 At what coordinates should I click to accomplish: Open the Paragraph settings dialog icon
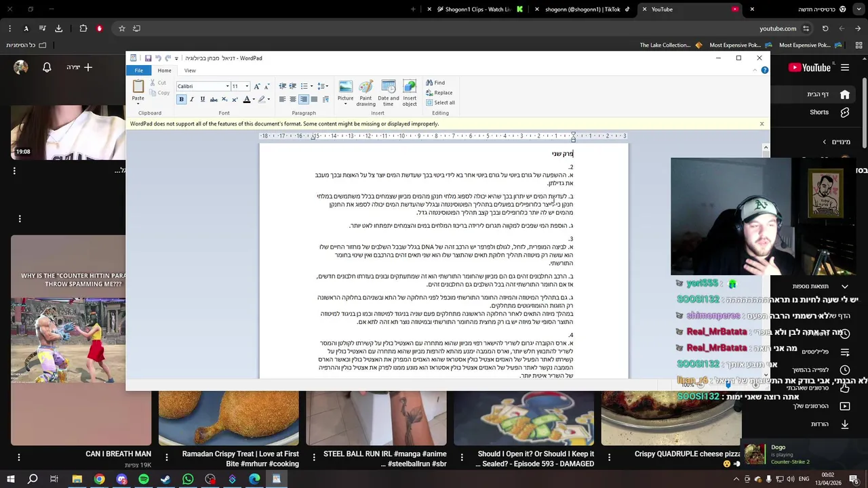pyautogui.click(x=325, y=100)
